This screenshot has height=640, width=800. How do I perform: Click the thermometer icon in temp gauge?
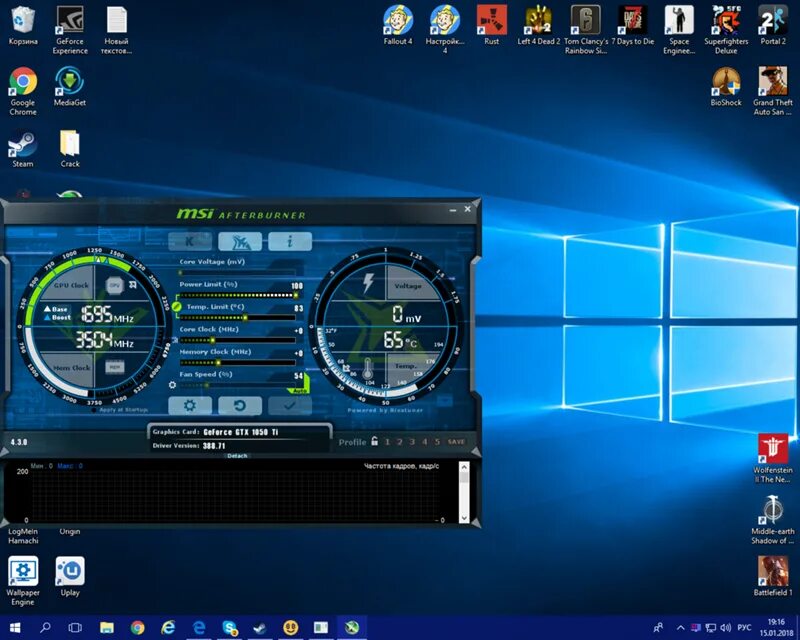368,370
